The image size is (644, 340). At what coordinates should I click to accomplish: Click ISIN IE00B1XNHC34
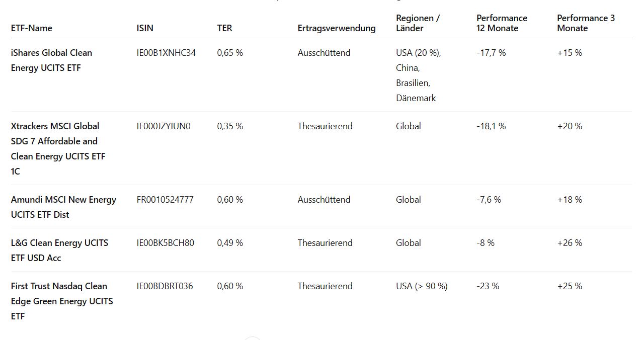click(x=166, y=53)
